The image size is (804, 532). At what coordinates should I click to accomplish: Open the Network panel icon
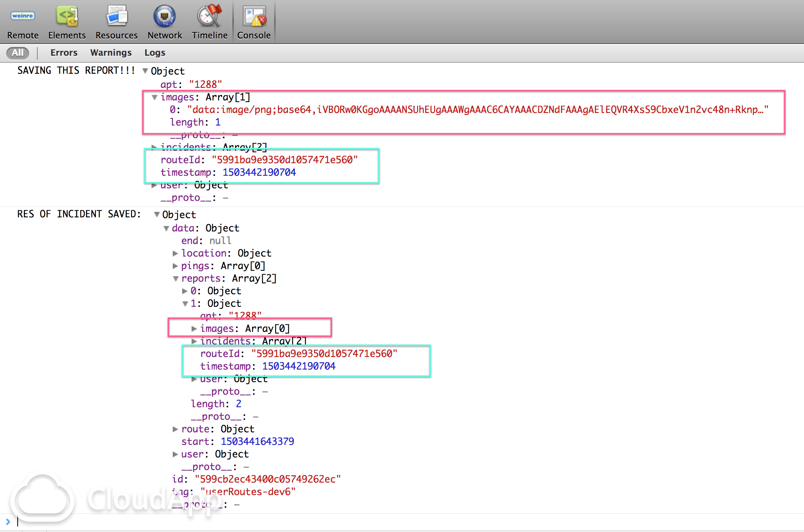pos(164,16)
